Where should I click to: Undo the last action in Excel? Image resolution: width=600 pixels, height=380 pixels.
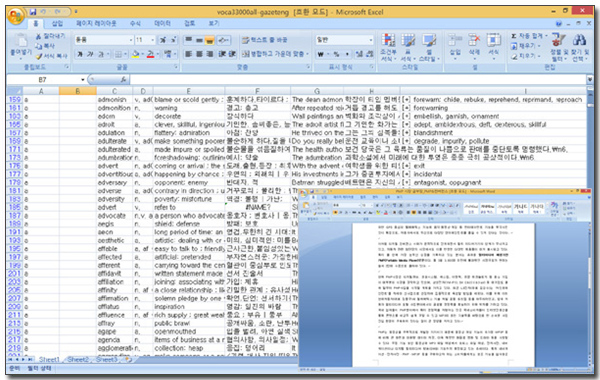(44, 12)
